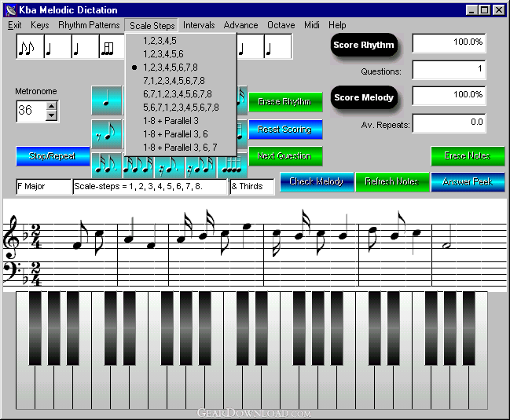This screenshot has width=510, height=420.
Task: Click the second rhythm pattern box with a quarter note
Action: (x=57, y=46)
